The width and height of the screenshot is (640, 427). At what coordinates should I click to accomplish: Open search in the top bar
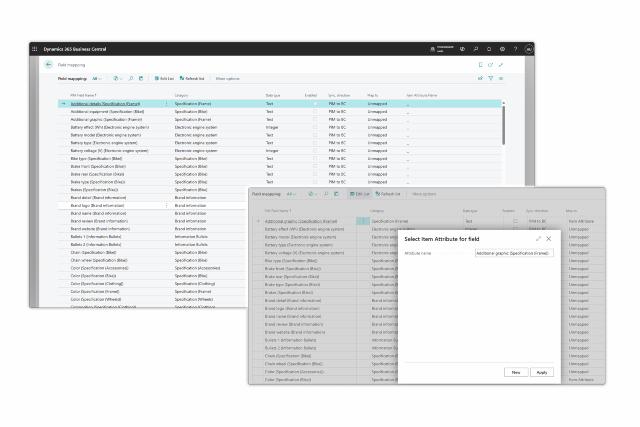[x=476, y=48]
